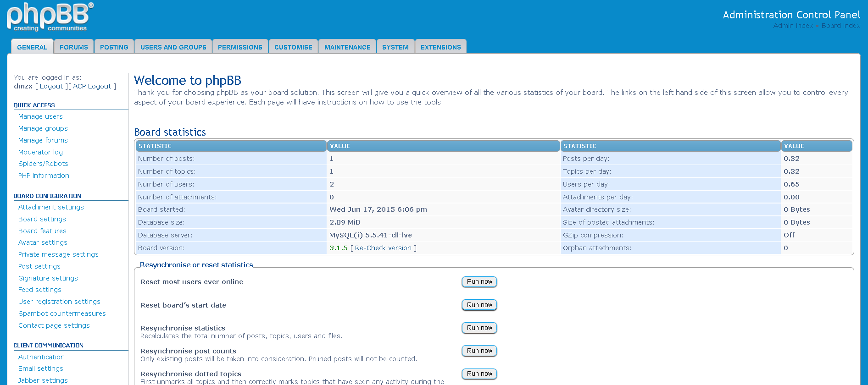Open PHP information page
This screenshot has height=385, width=868.
44,176
